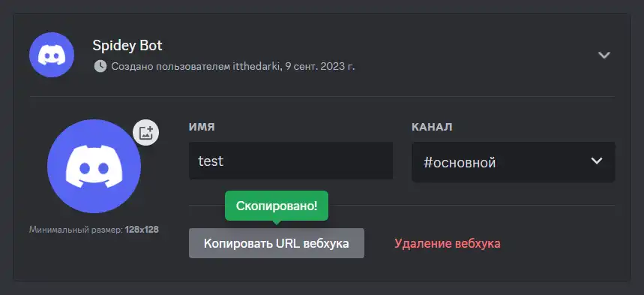Click the Discord logo inside large avatar
The width and height of the screenshot is (644, 295).
pos(94,167)
